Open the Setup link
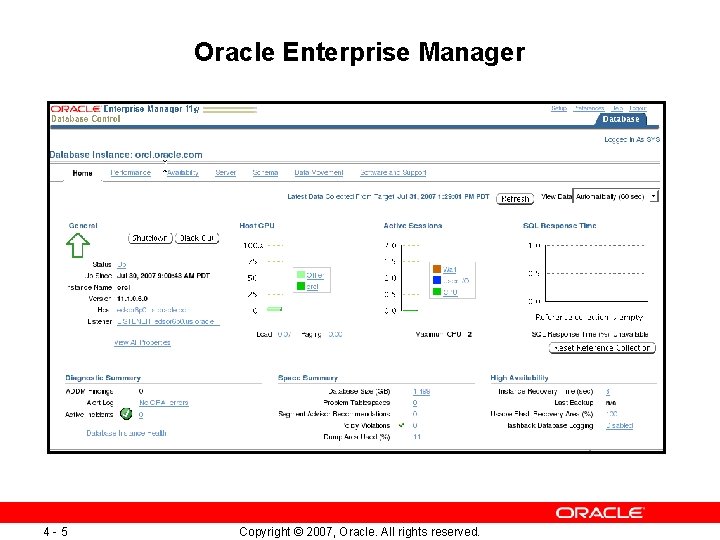Screen dimensions: 720x540 [559, 108]
